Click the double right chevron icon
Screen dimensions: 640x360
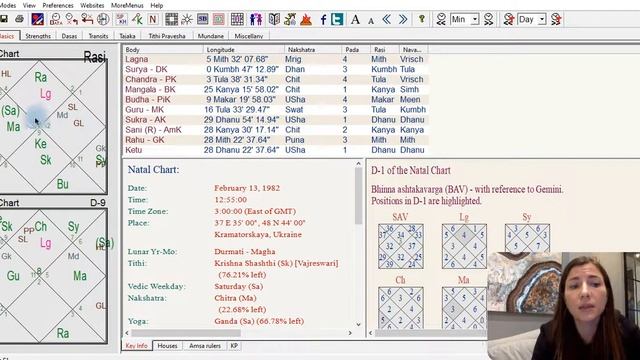403,19
